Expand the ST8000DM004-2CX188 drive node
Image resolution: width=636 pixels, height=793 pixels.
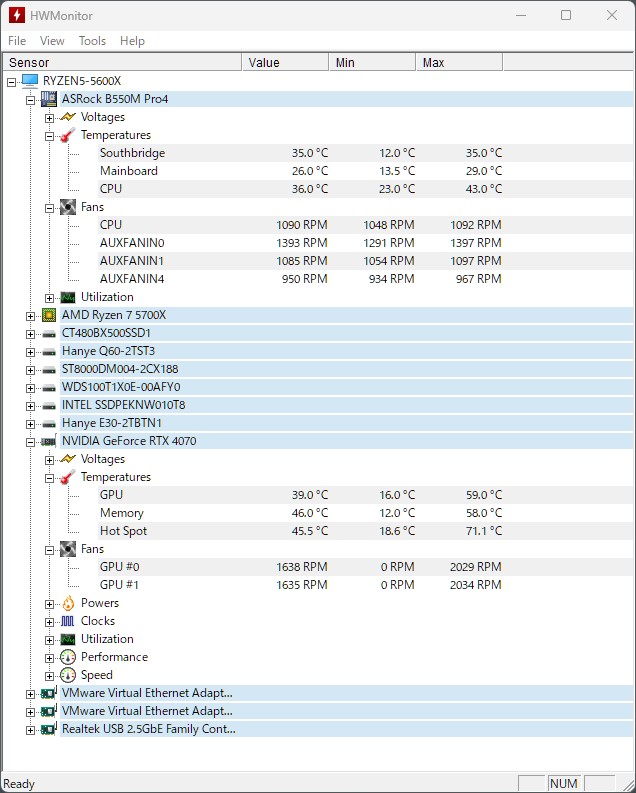(x=30, y=370)
